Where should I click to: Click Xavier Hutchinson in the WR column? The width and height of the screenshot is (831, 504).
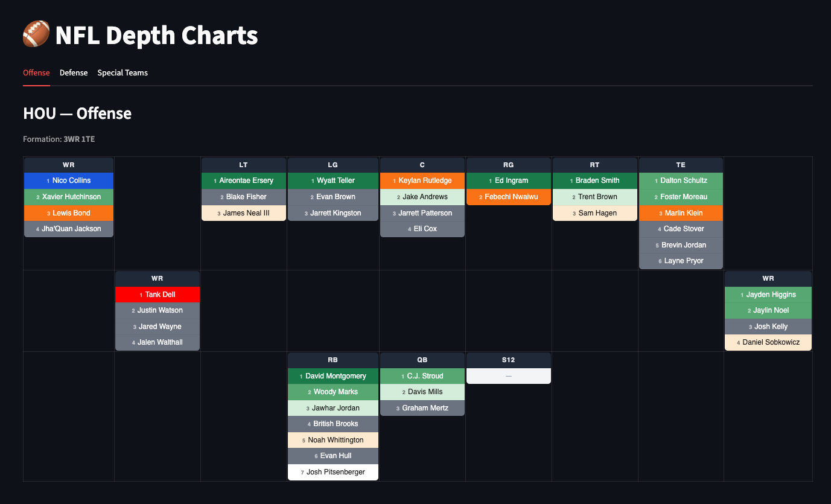(69, 197)
